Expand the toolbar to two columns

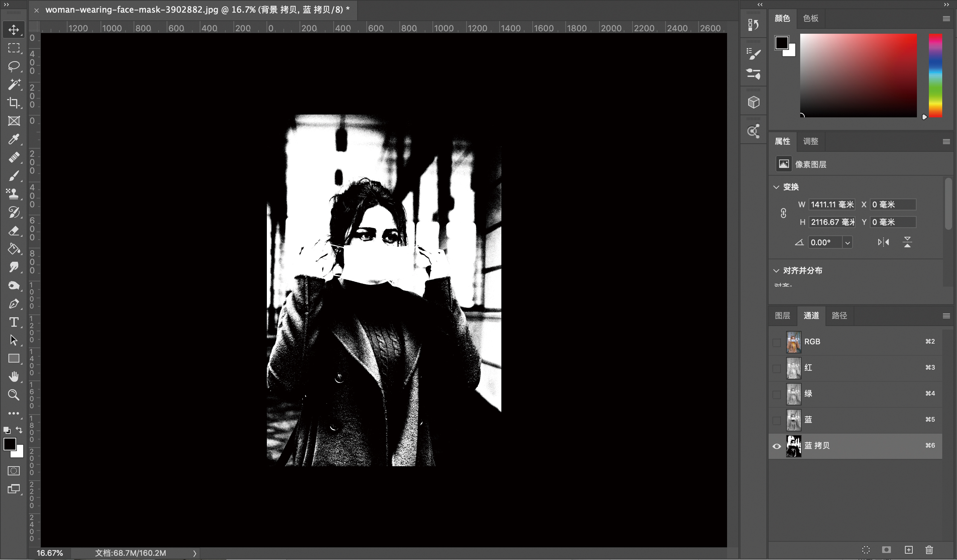tap(6, 5)
